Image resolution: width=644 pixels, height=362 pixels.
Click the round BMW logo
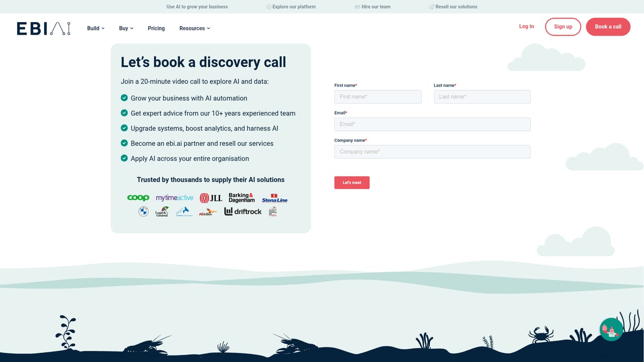(143, 212)
